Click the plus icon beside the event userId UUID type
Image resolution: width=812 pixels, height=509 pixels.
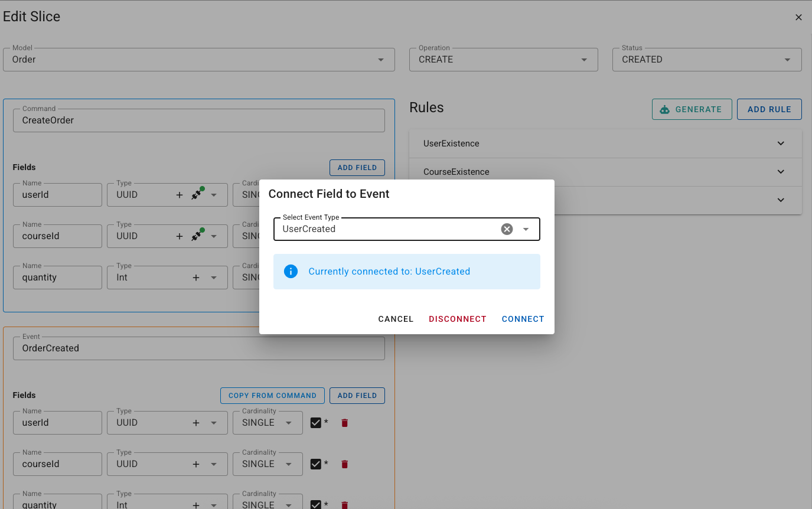[195, 422]
